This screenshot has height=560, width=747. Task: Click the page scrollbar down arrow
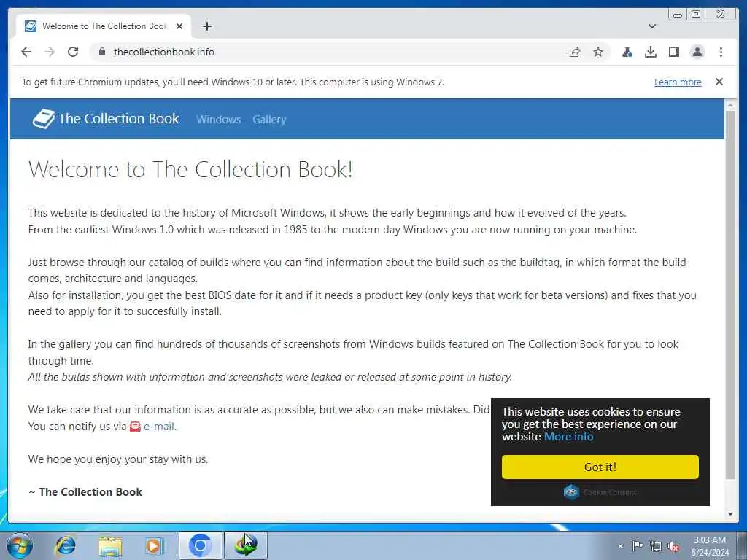(x=731, y=514)
